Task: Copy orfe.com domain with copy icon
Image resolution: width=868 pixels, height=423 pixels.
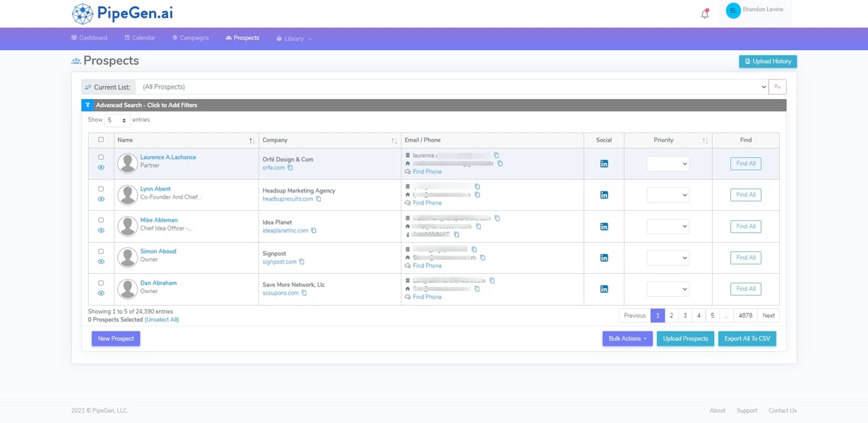Action: (290, 167)
